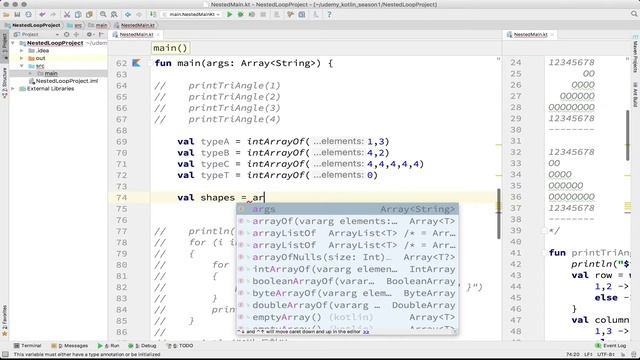
Task: Click the Replace toolbar icon
Action: (x=114, y=14)
